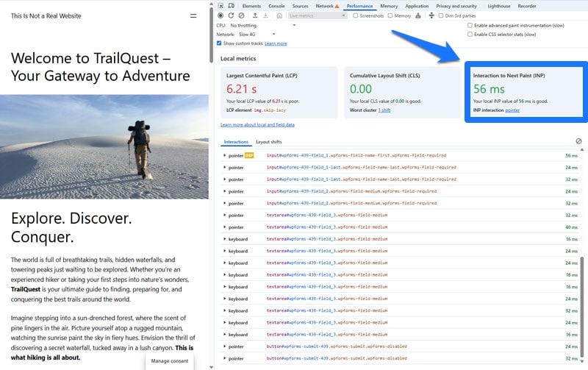Screen dimensions: 588x370
Task: Click the Manage consent button
Action: coord(170,361)
